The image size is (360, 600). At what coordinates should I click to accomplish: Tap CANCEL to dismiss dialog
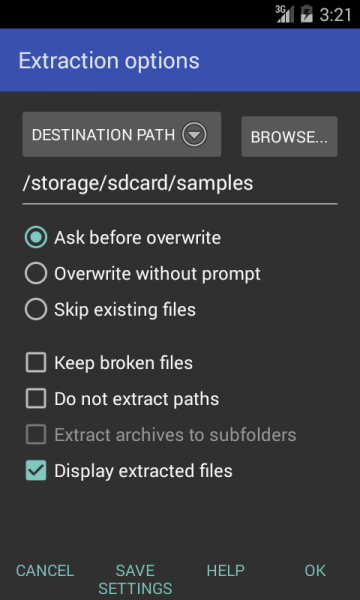[45, 571]
